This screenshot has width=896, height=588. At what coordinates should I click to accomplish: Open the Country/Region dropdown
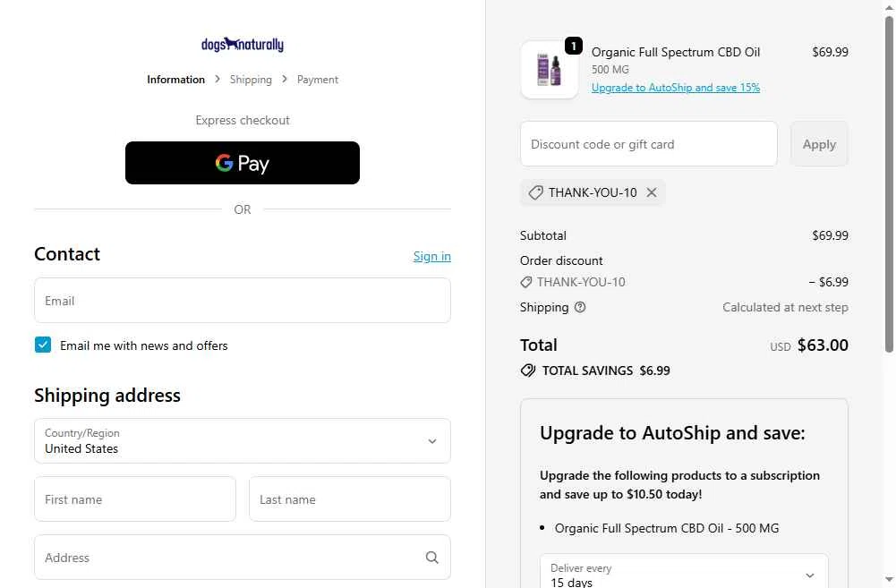click(x=243, y=440)
